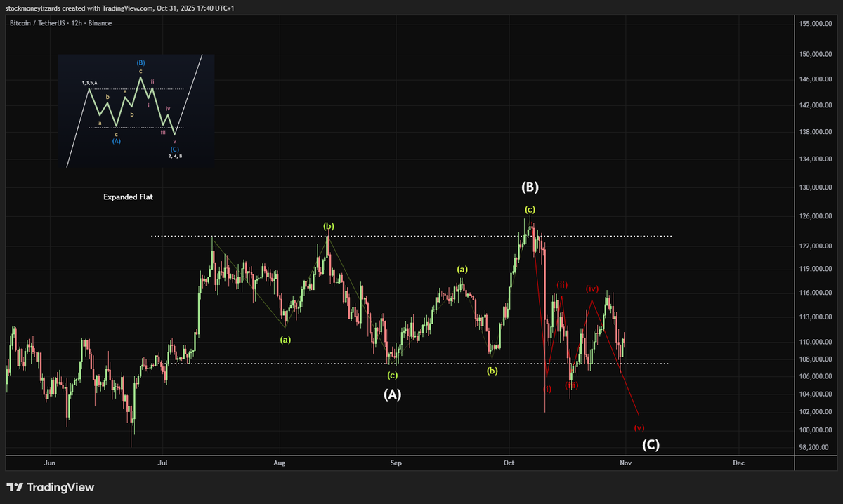
Task: Click the upper dotted resistance line
Action: [421, 236]
